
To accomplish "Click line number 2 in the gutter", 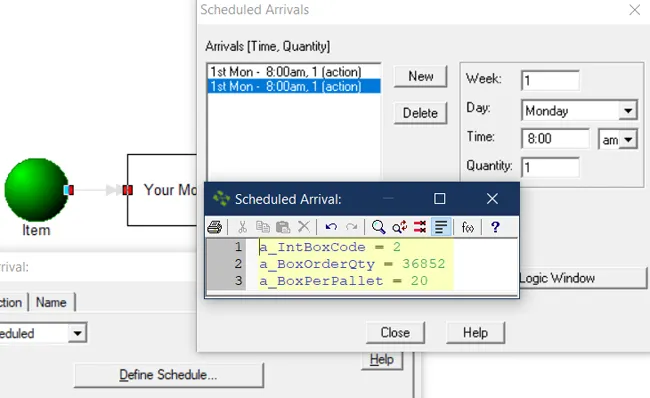I will [x=238, y=264].
